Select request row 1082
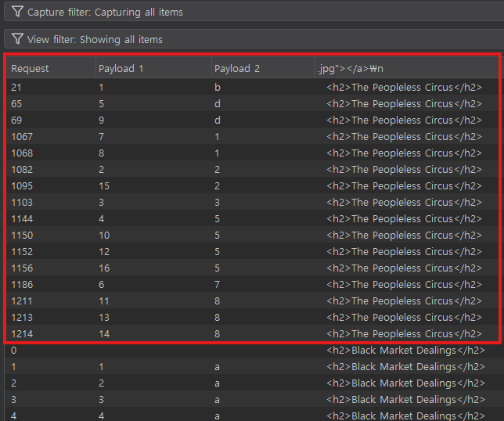Screen dimensions: 504x421 click(252, 169)
